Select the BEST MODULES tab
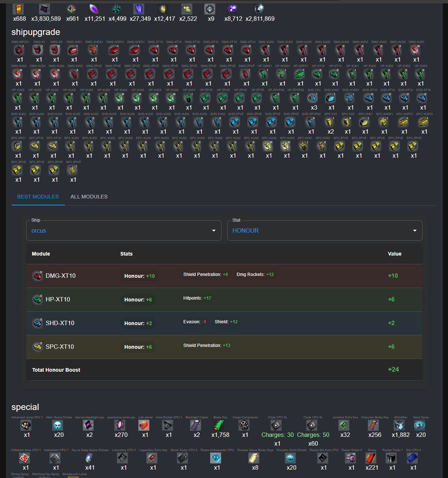448x478 pixels. click(x=38, y=197)
